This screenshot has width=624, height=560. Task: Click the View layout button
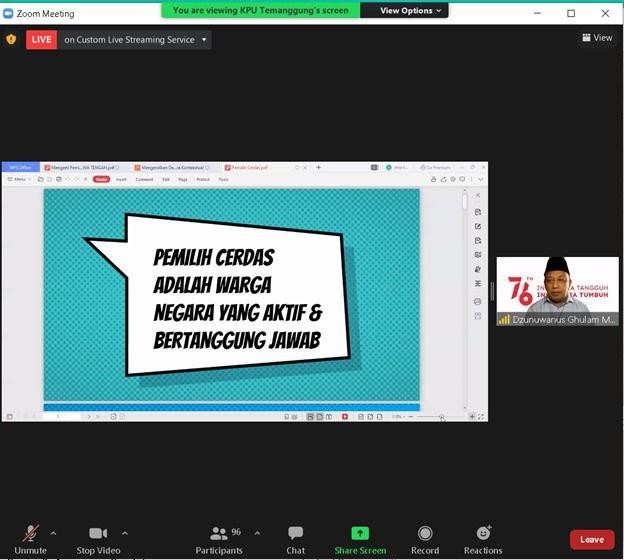click(596, 38)
